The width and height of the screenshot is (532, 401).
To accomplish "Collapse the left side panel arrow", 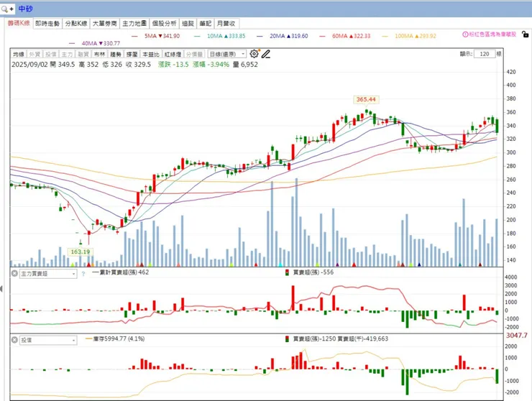I will 1,288.
